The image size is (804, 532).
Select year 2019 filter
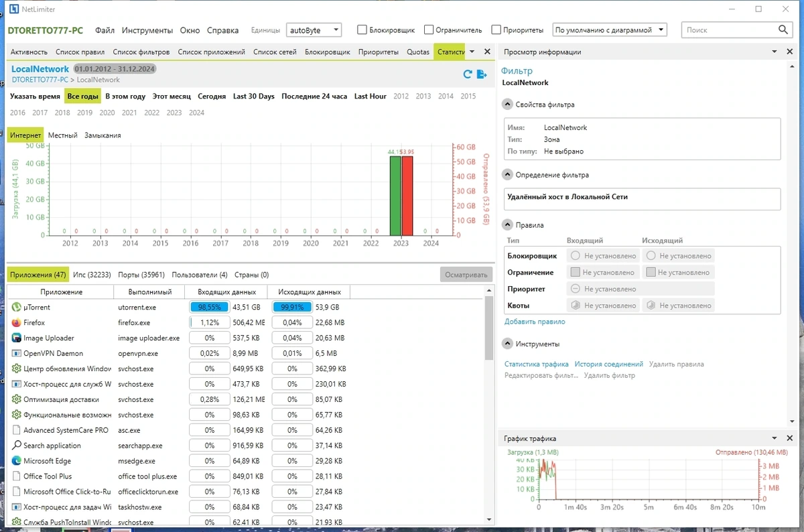pyautogui.click(x=84, y=113)
